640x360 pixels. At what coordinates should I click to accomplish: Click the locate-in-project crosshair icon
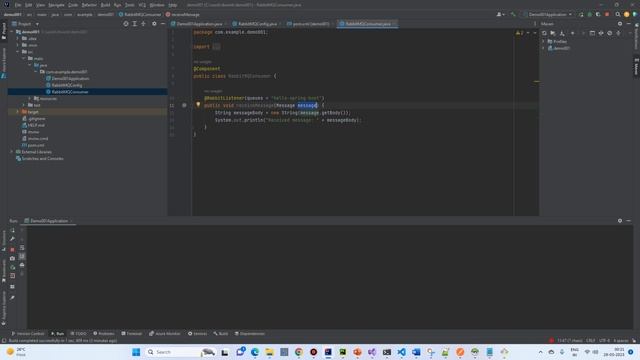(x=126, y=24)
